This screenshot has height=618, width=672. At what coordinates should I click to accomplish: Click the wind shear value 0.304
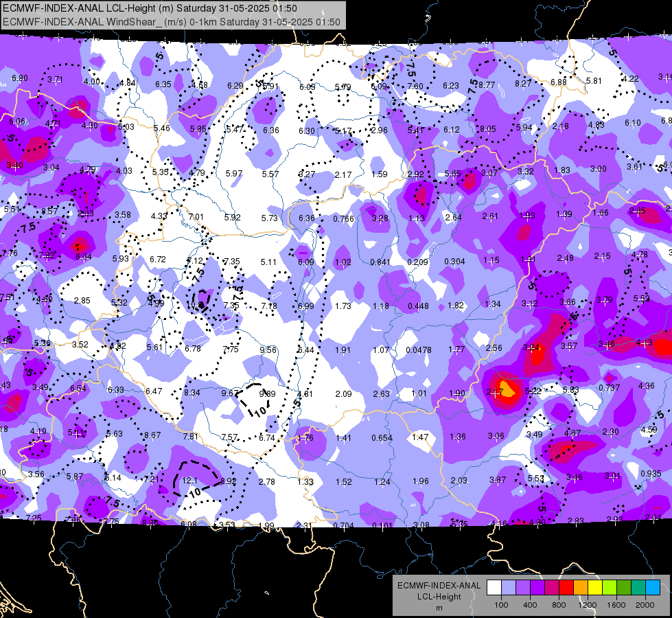(454, 261)
